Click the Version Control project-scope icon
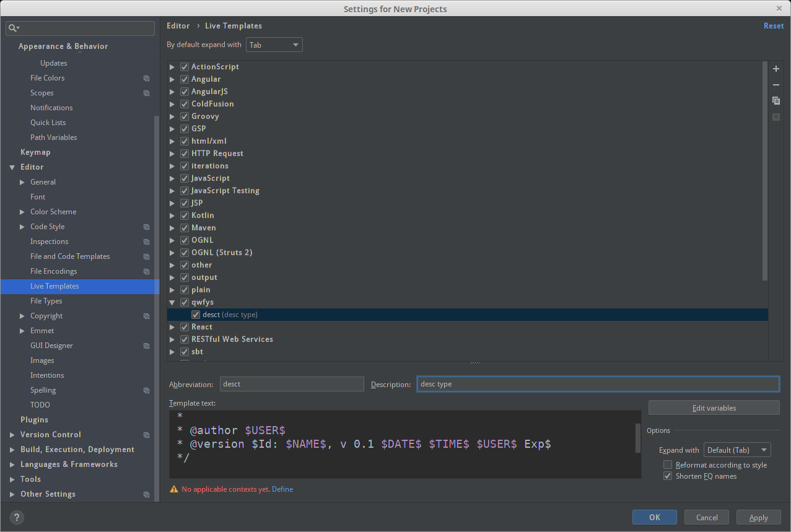 tap(146, 435)
